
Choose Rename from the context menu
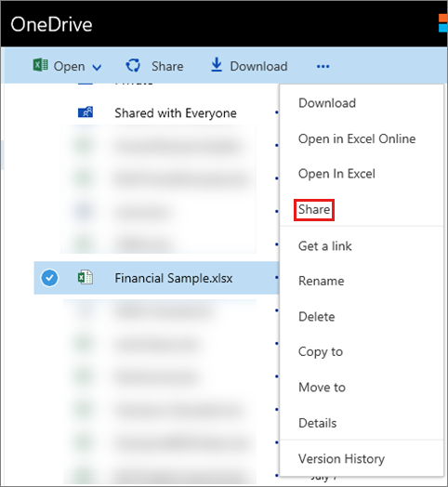point(321,281)
